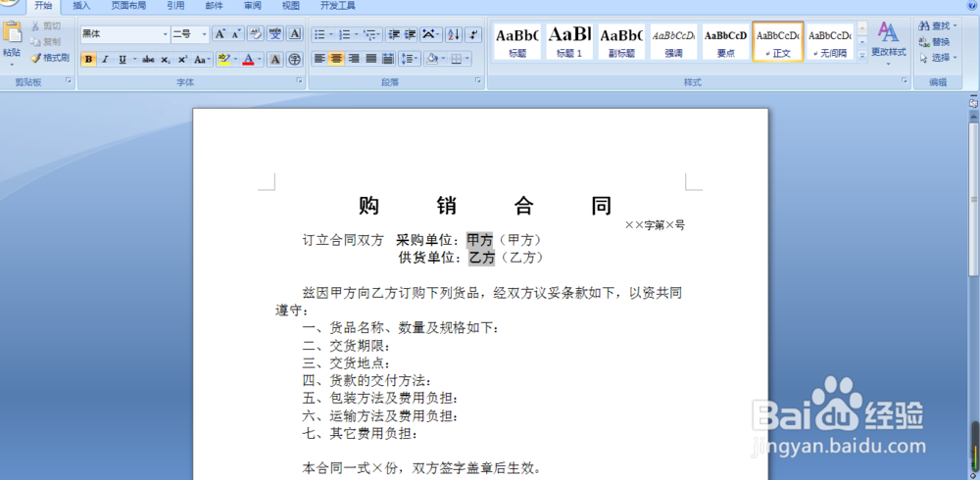Apply distributed alignment
The height and width of the screenshot is (480, 980).
pos(388,59)
